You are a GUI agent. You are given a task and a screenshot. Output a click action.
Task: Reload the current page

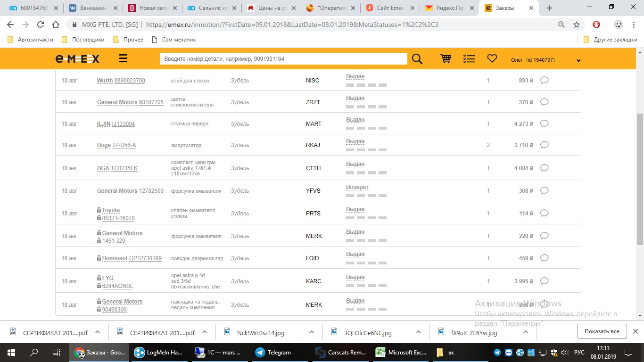pos(41,25)
